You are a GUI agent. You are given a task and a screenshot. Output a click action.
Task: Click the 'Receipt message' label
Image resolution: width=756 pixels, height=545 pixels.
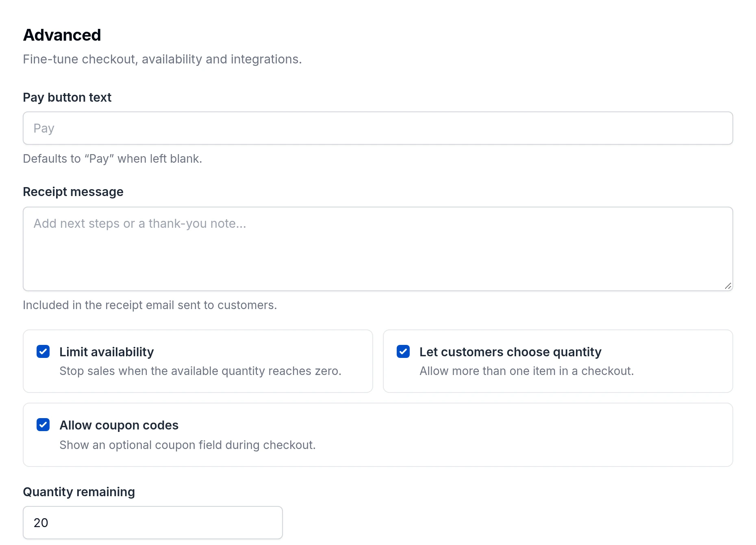73,192
